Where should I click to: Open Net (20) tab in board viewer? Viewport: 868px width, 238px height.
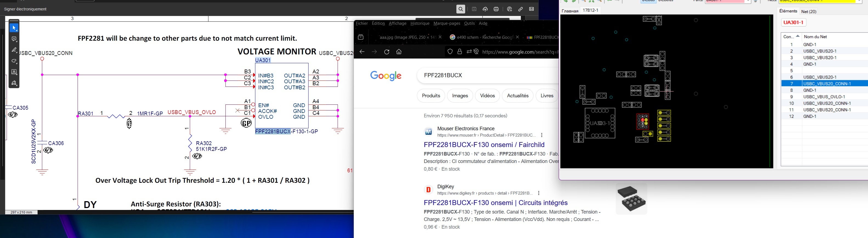click(x=809, y=12)
